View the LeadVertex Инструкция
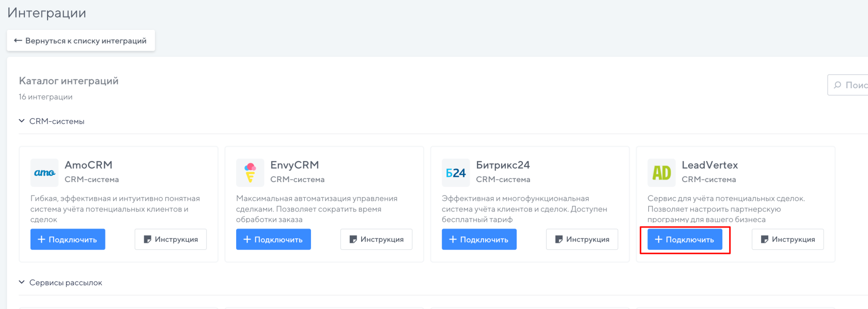The height and width of the screenshot is (309, 868). click(787, 239)
